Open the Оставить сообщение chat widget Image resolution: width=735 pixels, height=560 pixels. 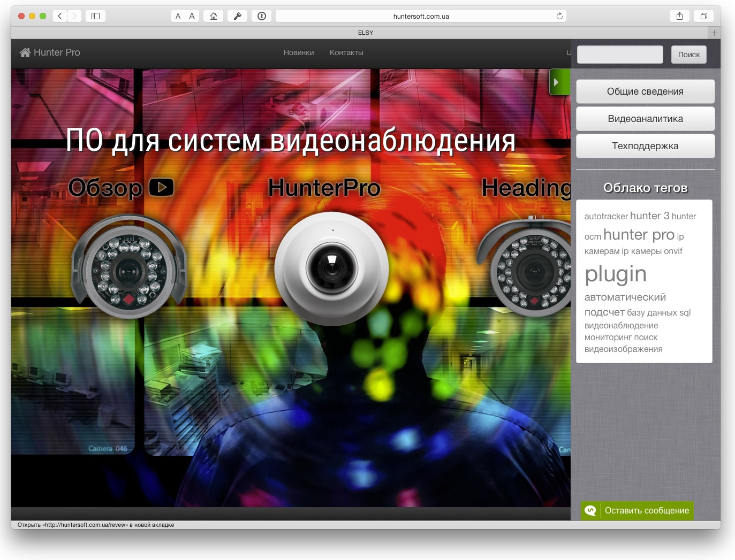click(x=637, y=511)
